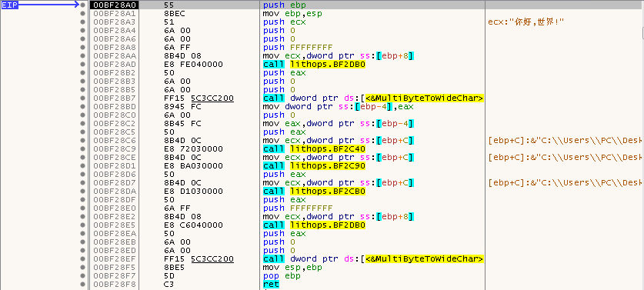
Task: Click 'call lithops.BF2C90' instruction
Action: click(314, 165)
